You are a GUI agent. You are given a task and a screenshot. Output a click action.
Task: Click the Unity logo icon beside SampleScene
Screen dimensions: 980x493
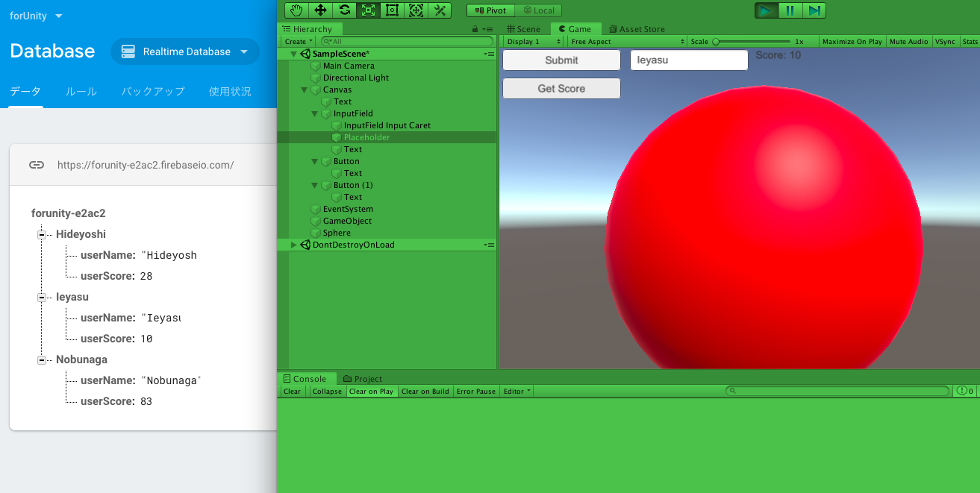click(305, 54)
